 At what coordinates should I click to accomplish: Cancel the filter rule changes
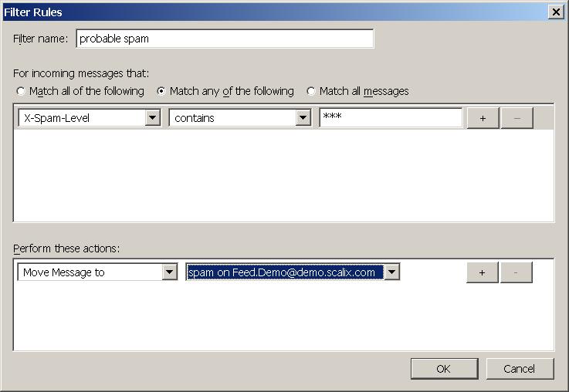tap(520, 369)
